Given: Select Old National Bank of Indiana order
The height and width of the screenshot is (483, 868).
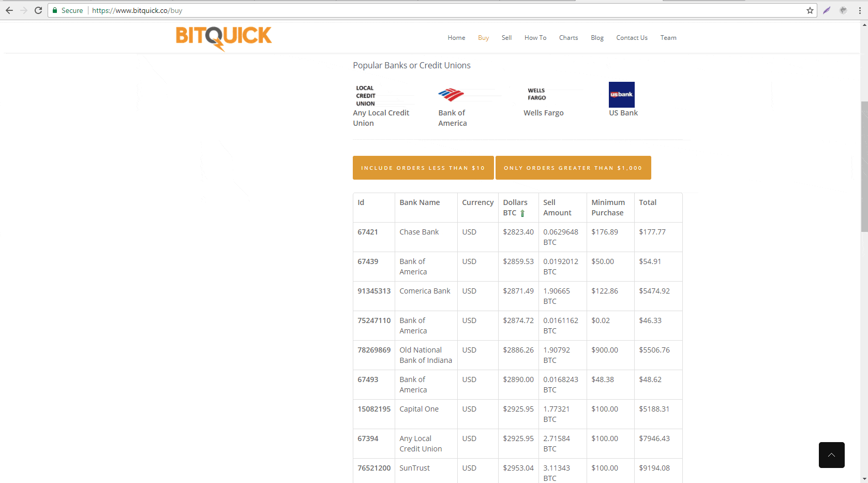Looking at the screenshot, I should [517, 355].
